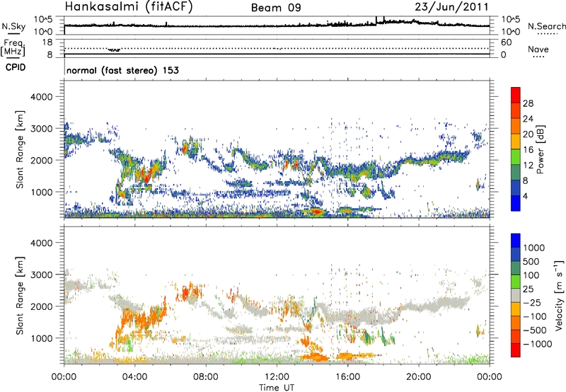The image size is (566, 392).
Task: Click the blue 1000 m/s velocity swatch
Action: point(516,241)
